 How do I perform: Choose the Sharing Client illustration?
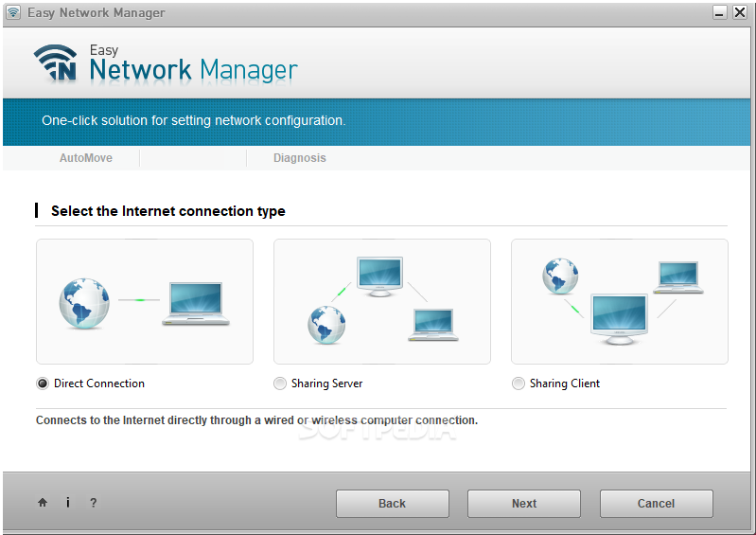pyautogui.click(x=620, y=301)
